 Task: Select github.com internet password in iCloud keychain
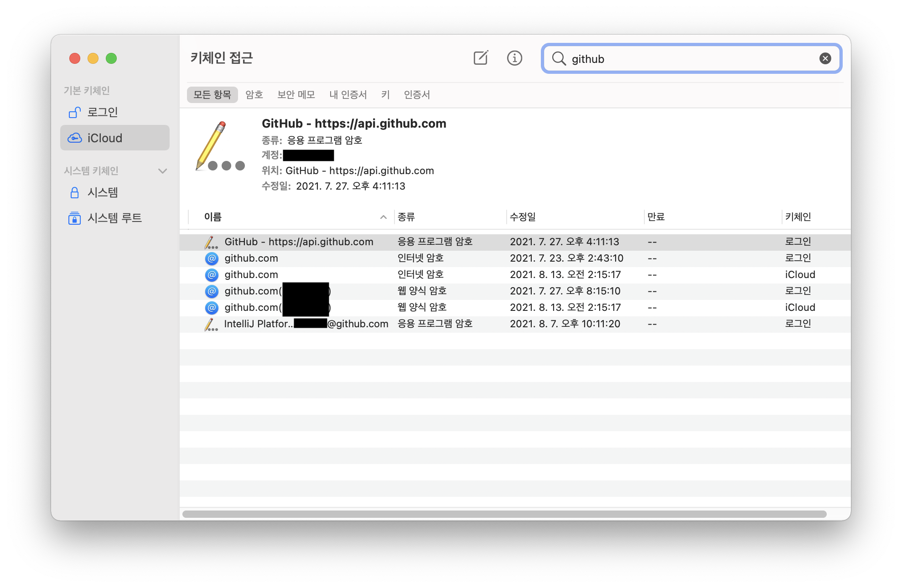251,275
